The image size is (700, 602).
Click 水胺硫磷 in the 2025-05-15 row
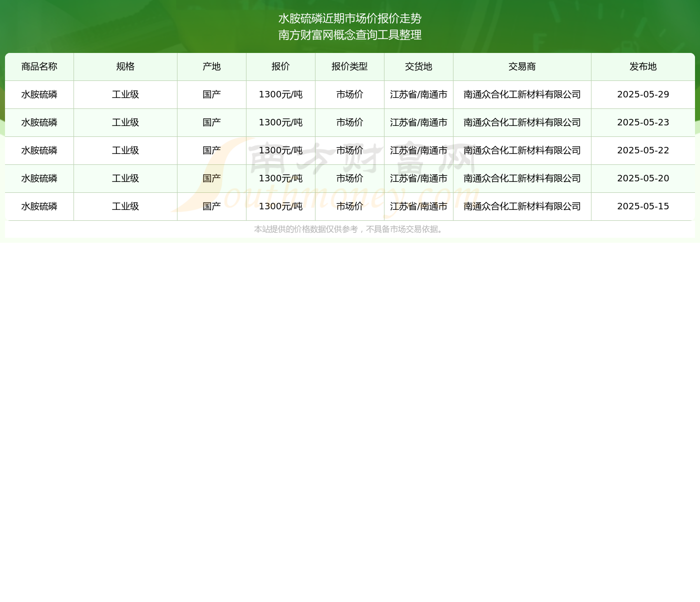39,206
